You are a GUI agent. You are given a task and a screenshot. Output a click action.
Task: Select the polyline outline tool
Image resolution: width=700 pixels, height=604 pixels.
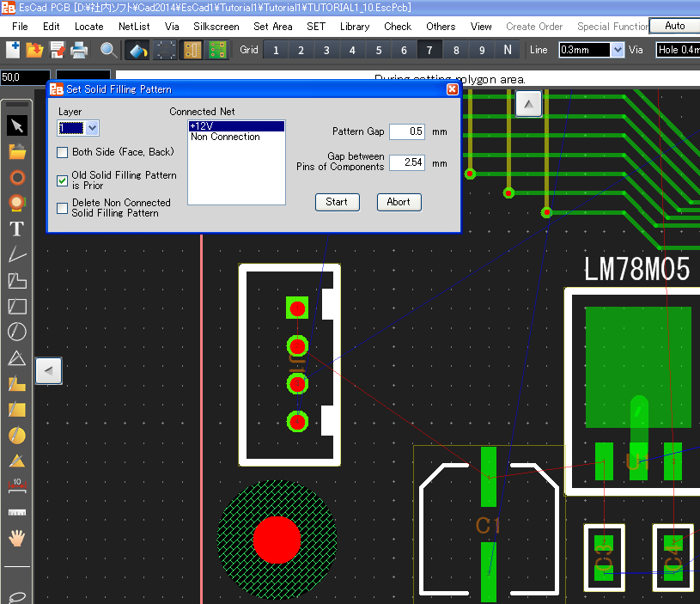tap(17, 280)
